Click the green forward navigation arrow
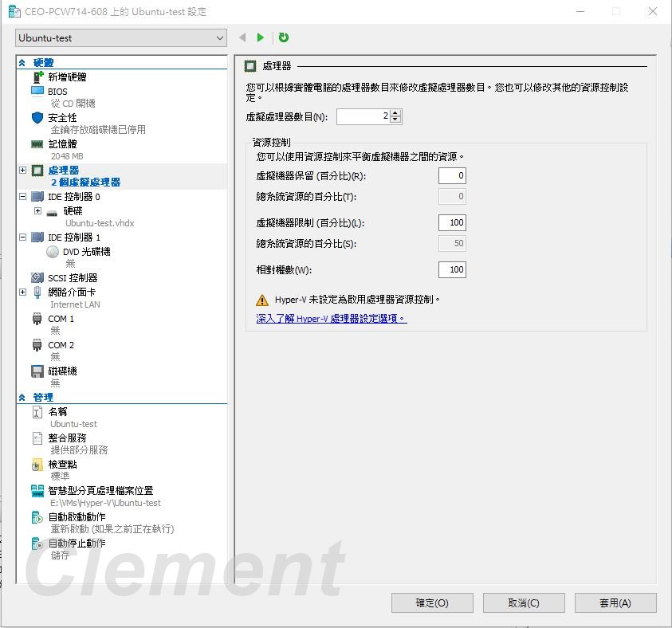This screenshot has width=672, height=628. pos(260,37)
